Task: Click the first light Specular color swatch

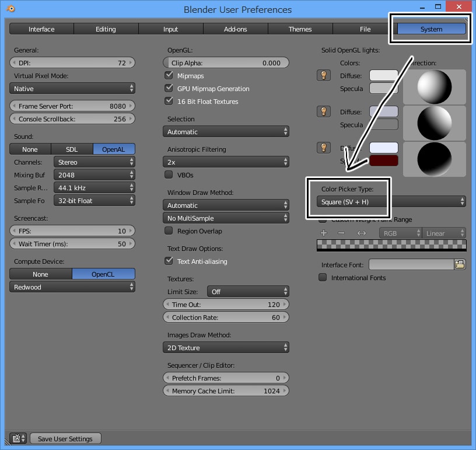Action: (x=384, y=88)
